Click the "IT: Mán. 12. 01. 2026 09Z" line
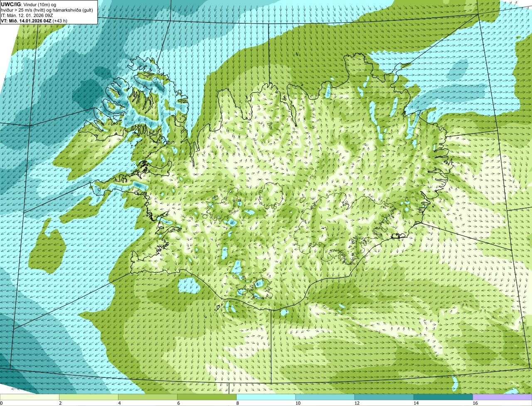Viewport: 532px width, 406px height. [27, 15]
